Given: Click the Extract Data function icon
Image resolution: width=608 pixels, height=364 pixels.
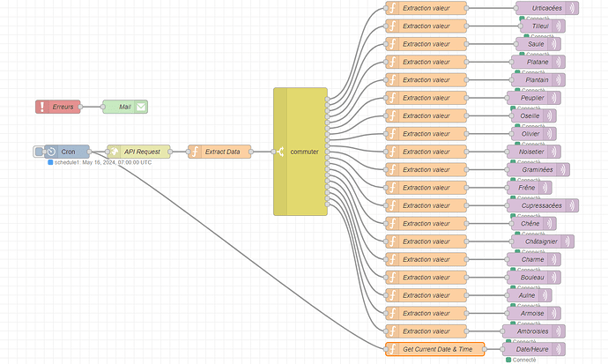Looking at the screenshot, I should tap(195, 152).
